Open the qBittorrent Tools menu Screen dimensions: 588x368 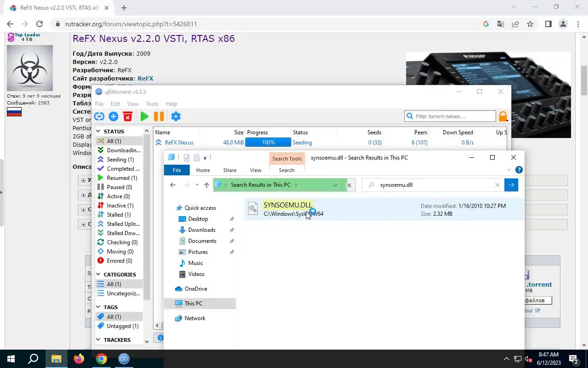click(152, 104)
